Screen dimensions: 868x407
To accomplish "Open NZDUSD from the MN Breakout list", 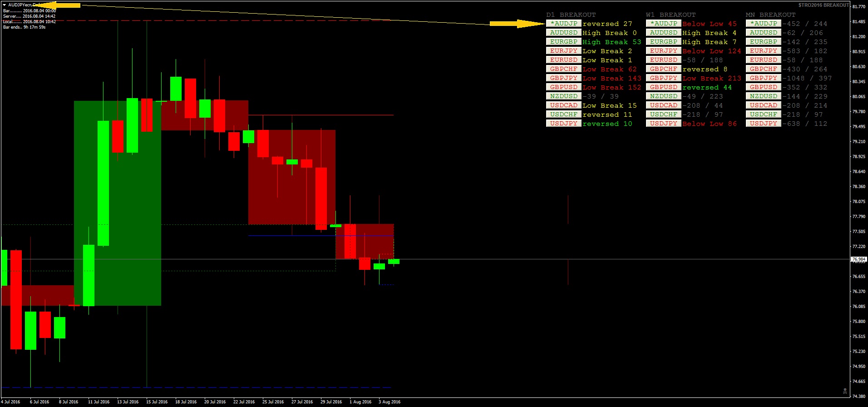I will pyautogui.click(x=763, y=96).
